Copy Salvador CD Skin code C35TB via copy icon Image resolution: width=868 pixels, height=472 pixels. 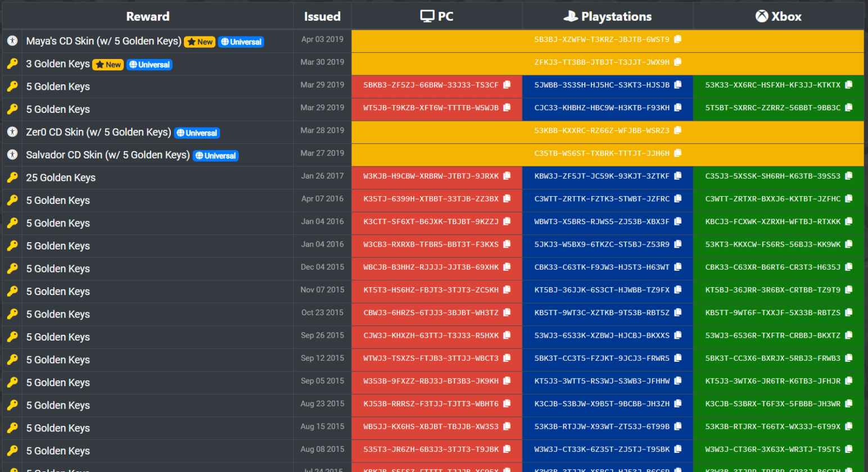(678, 153)
